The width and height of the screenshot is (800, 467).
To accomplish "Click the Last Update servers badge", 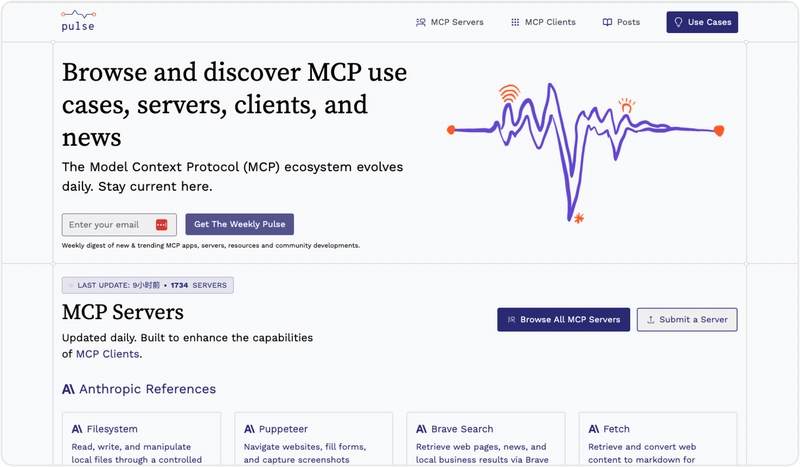I will point(148,285).
